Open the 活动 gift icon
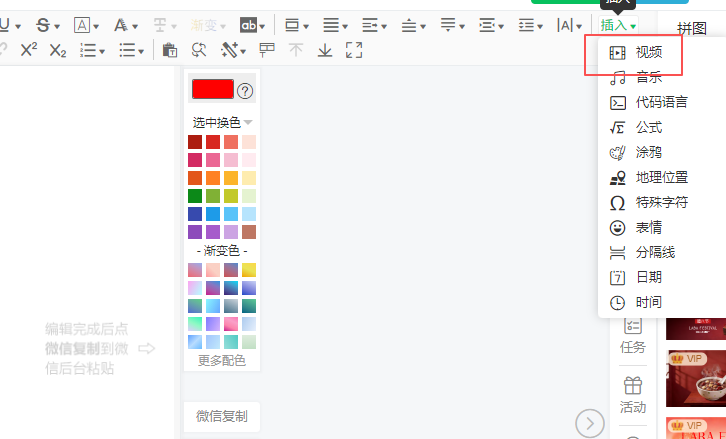This screenshot has height=439, width=726. pyautogui.click(x=633, y=394)
